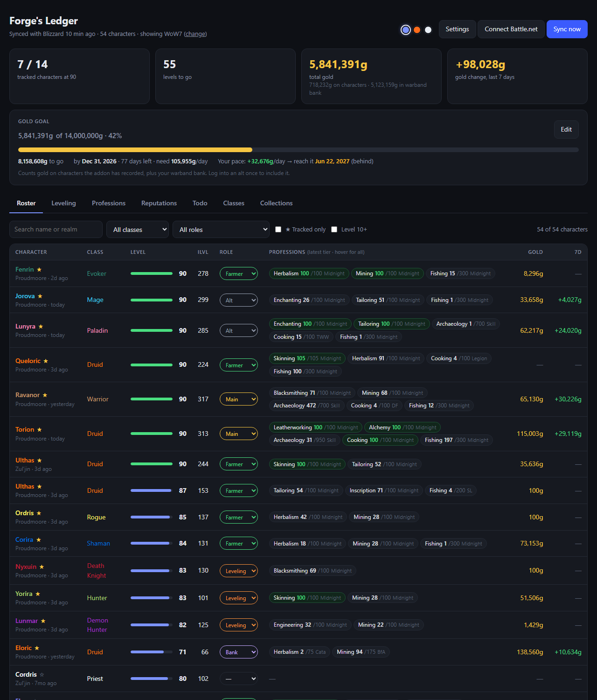
Task: Select the white theme color dot
Action: (x=428, y=30)
